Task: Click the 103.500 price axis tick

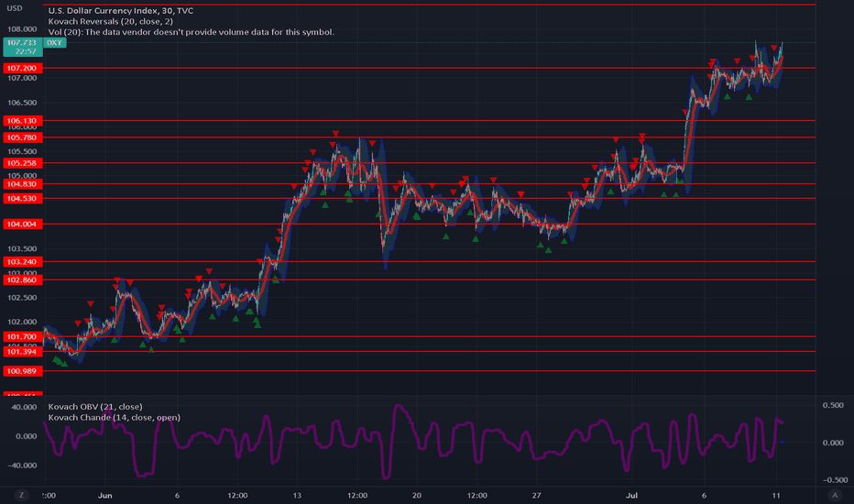Action: [22, 248]
